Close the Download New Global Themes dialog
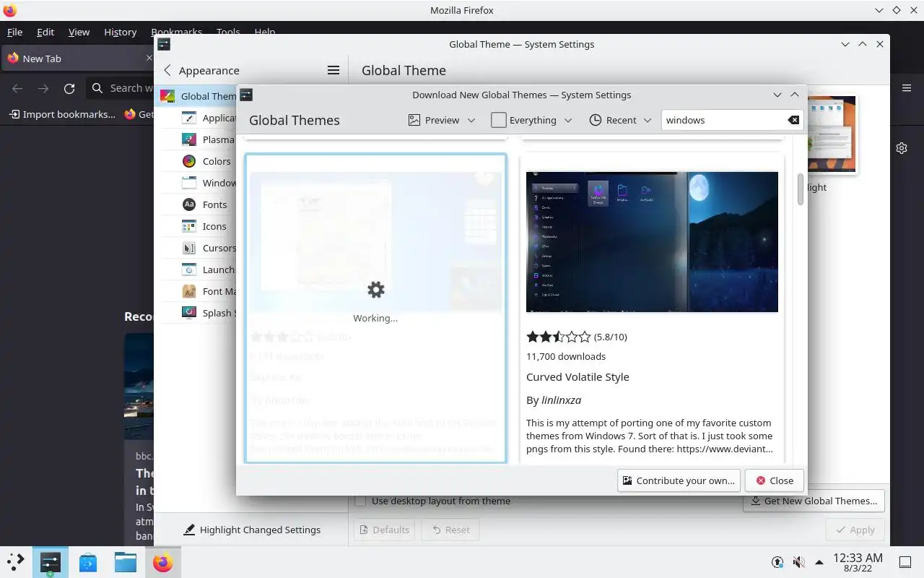 [x=774, y=480]
